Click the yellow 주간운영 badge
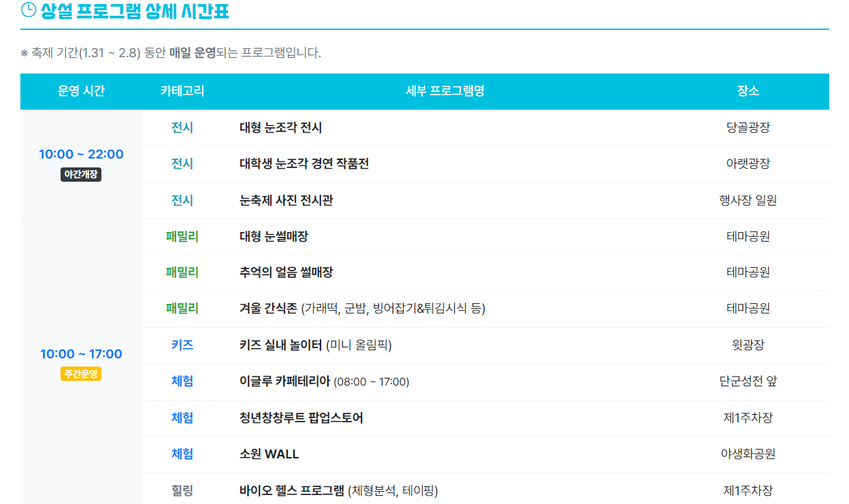Viewport: 849px width, 504px height. [81, 374]
